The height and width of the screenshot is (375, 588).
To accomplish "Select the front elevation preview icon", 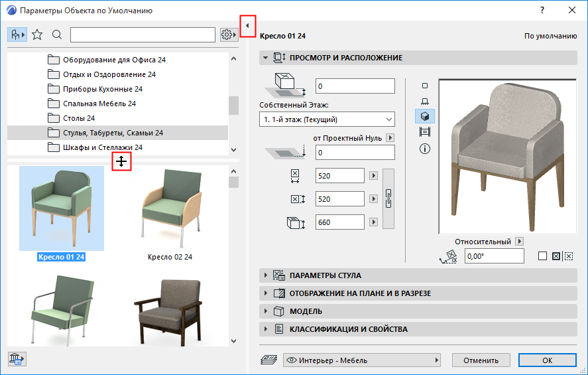I will [424, 101].
